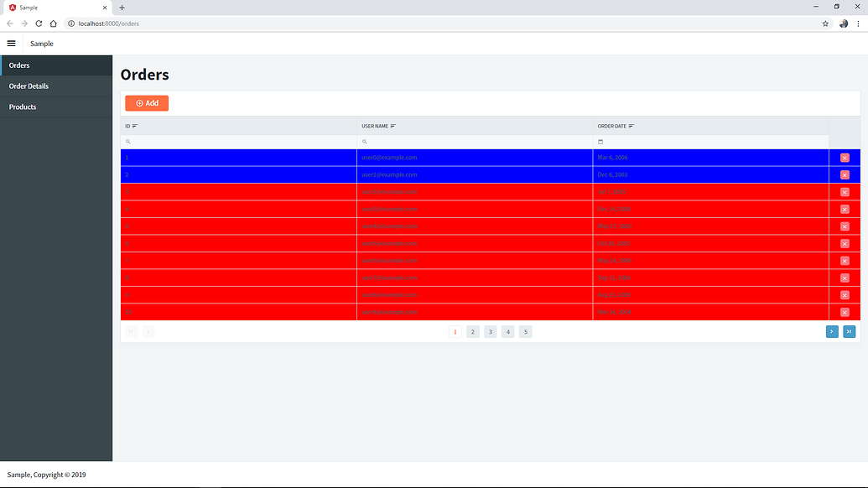Delete the order for user0@example.com
The height and width of the screenshot is (488, 868).
coord(845,158)
